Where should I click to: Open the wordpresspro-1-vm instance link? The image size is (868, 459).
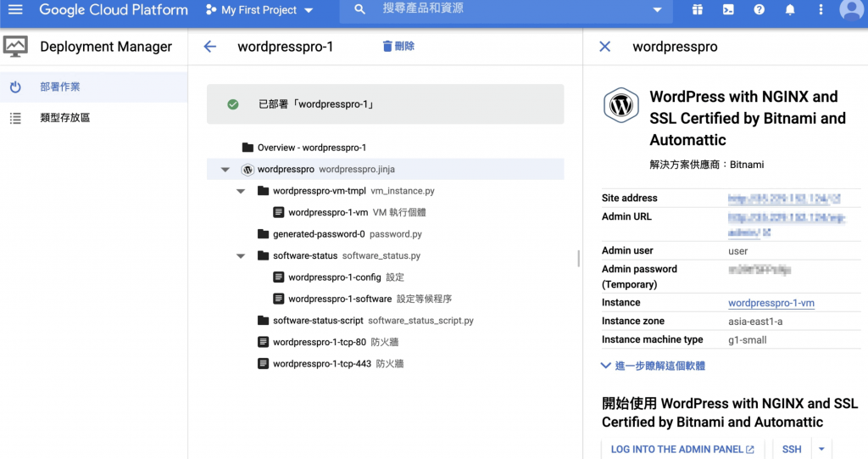click(x=771, y=303)
